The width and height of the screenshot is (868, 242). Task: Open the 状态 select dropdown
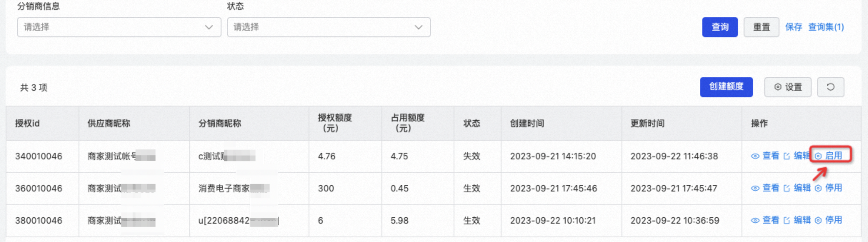point(329,27)
